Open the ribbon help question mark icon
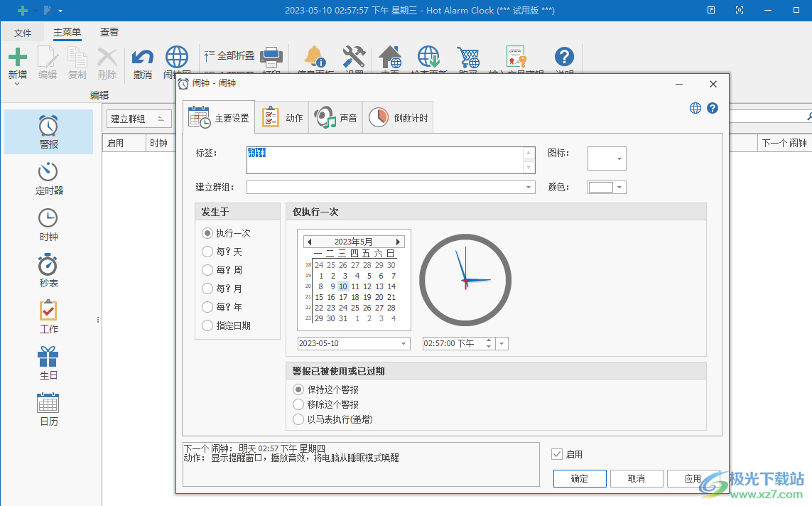The image size is (812, 506). 564,57
